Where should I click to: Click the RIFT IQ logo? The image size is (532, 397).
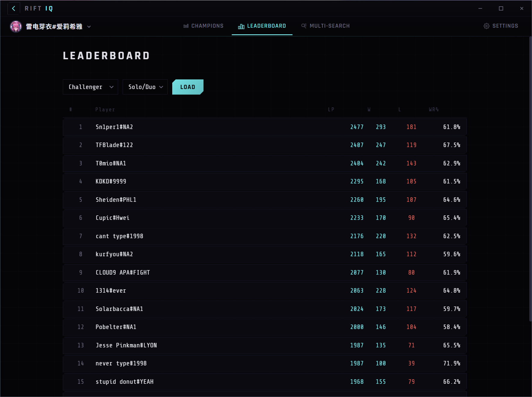(x=38, y=8)
